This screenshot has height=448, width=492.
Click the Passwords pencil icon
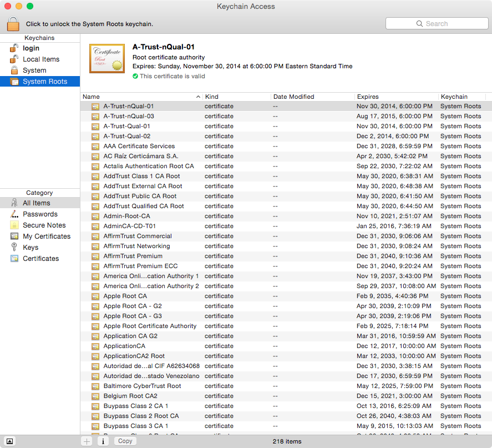14,214
